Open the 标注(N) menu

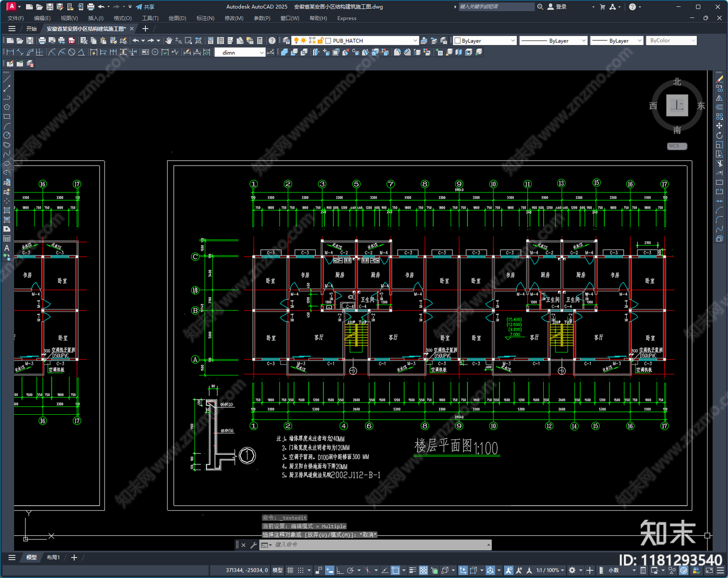[x=205, y=18]
